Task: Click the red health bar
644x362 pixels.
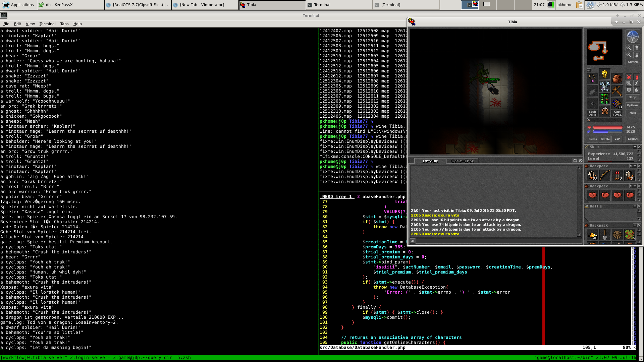Action: [x=607, y=127]
